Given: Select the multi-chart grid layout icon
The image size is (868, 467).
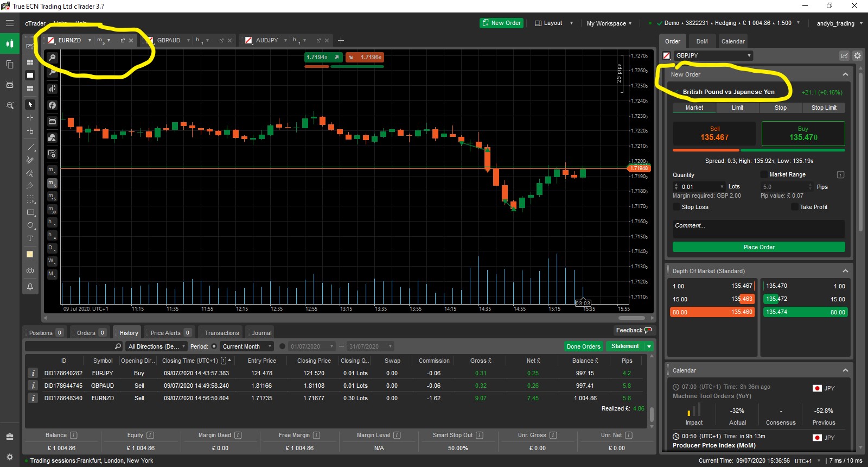Looking at the screenshot, I should (x=30, y=62).
